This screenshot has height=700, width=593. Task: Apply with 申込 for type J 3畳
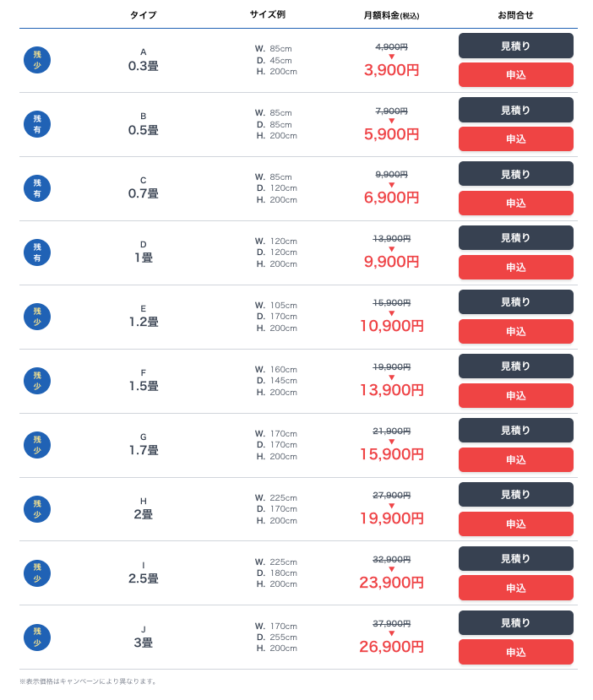515,652
